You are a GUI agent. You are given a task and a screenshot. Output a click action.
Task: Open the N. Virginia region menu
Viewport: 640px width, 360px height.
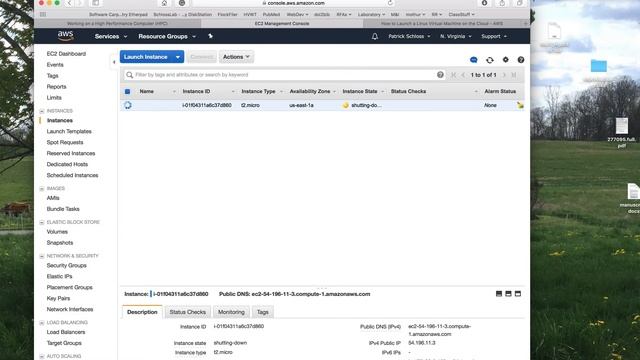tap(456, 36)
